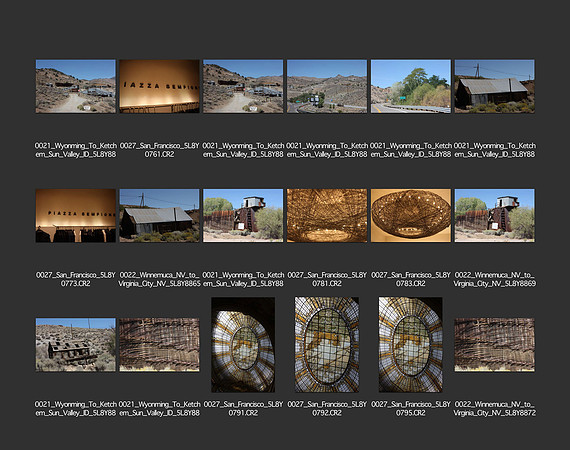Click the 0021_Wyonming label under the collapsed structure photo
The height and width of the screenshot is (450, 570).
click(x=76, y=409)
